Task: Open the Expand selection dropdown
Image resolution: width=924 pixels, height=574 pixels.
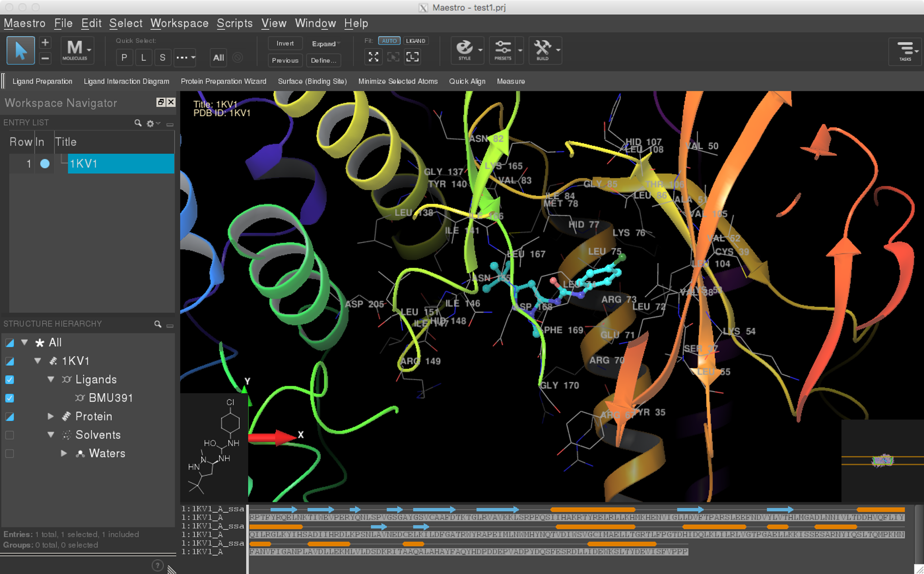Action: pos(325,44)
